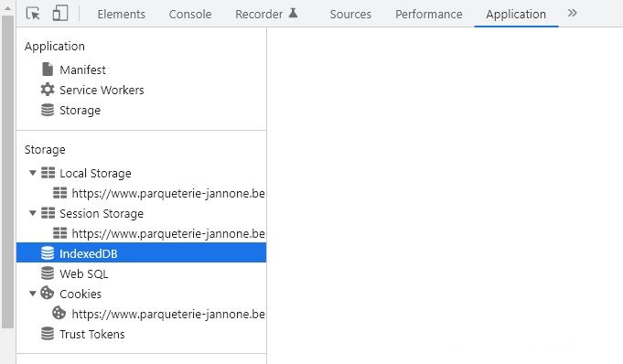623x364 pixels.
Task: Click the Recorder flask icon
Action: 294,13
